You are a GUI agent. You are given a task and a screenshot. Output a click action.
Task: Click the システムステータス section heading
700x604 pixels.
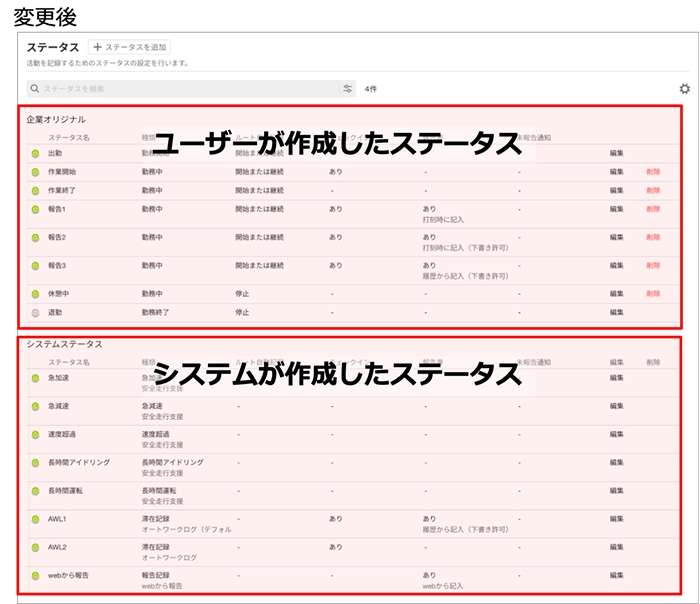64,344
